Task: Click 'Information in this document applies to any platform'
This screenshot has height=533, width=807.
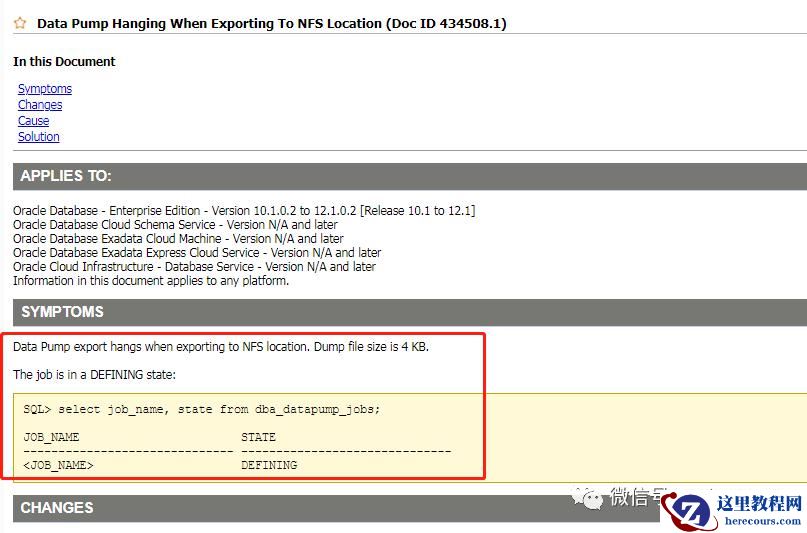Action: [x=151, y=280]
